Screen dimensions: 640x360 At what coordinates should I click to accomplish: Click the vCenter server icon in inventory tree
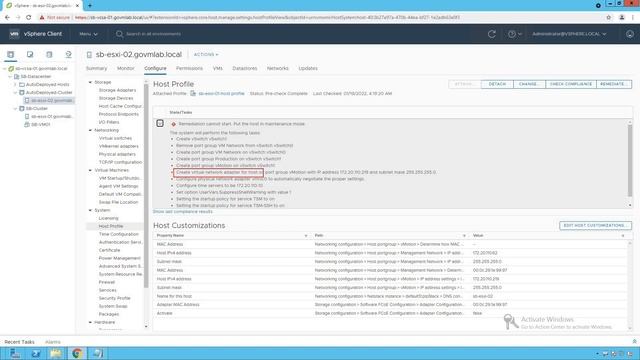click(x=11, y=69)
